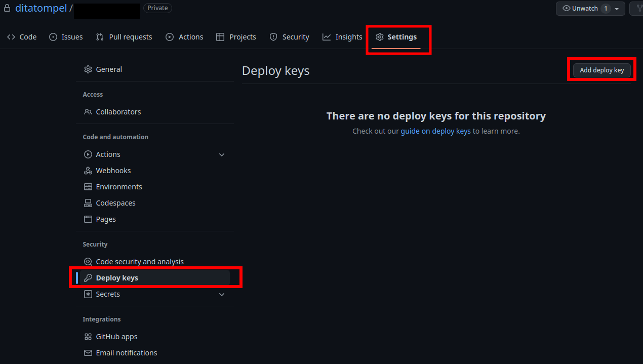The height and width of the screenshot is (364, 643).
Task: Open the ditatompel profile link
Action: click(41, 8)
